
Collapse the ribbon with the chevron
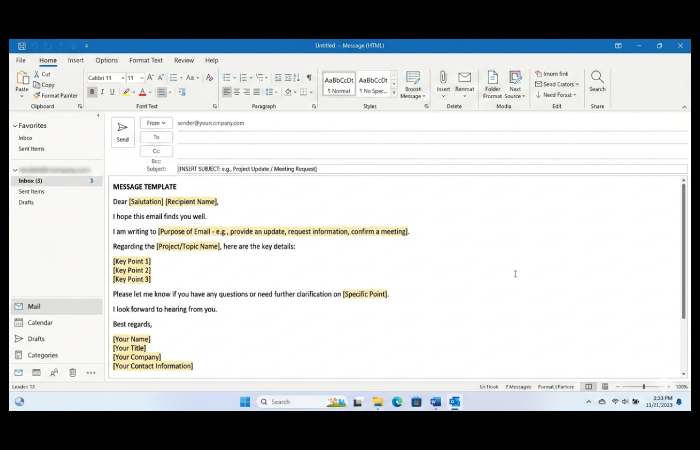(x=684, y=107)
